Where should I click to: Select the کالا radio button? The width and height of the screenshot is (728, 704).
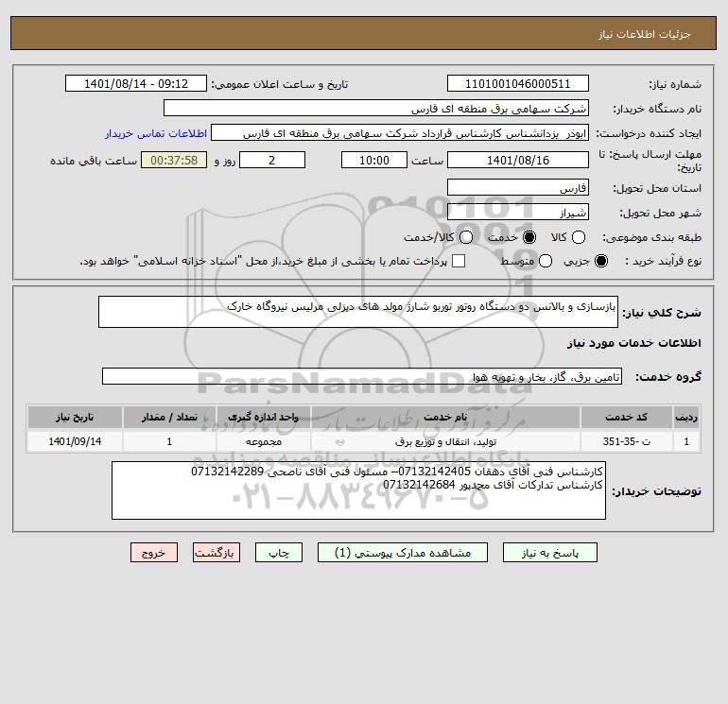579,237
